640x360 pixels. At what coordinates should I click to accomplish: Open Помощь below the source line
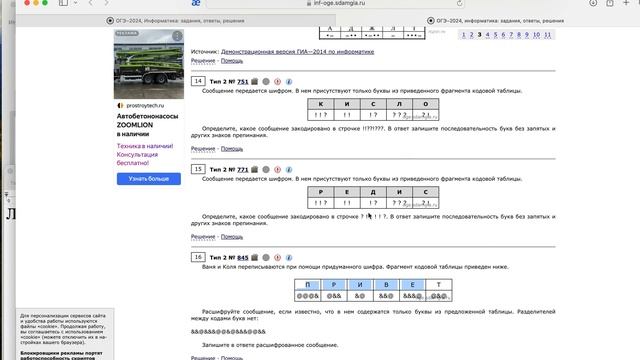pyautogui.click(x=232, y=61)
